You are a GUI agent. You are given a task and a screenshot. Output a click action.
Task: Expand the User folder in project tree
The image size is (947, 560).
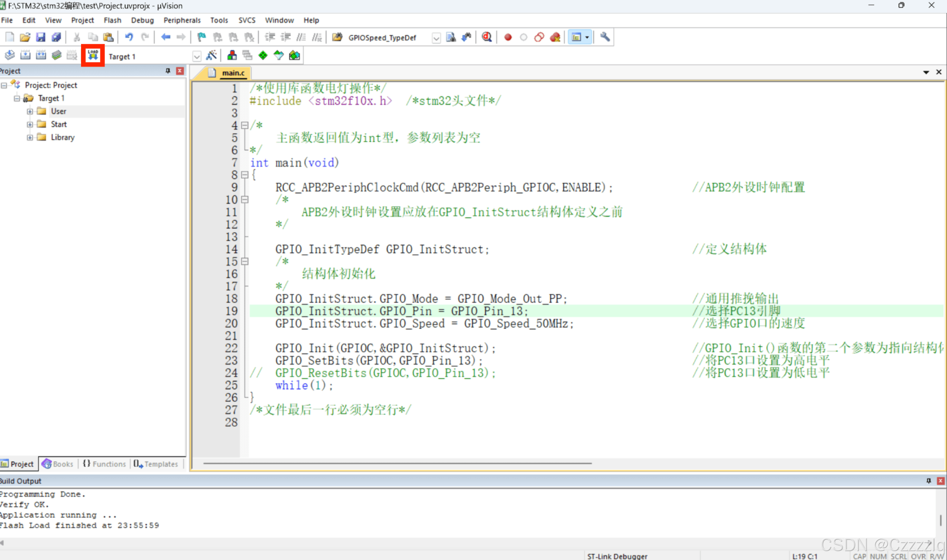pos(30,112)
